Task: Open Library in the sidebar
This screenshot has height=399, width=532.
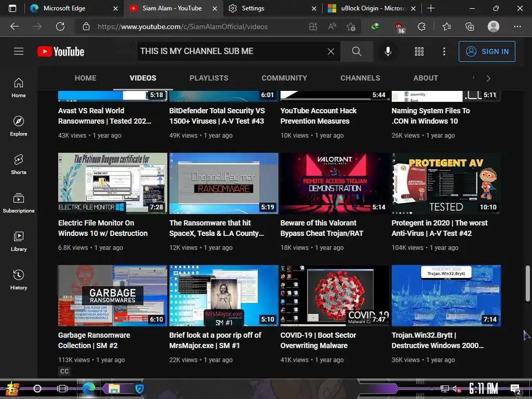Action: tap(19, 241)
